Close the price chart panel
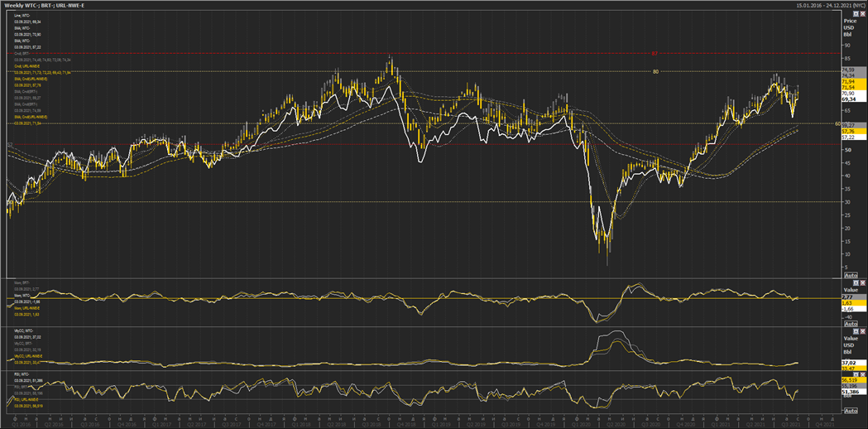The height and width of the screenshot is (429, 868). [x=862, y=13]
